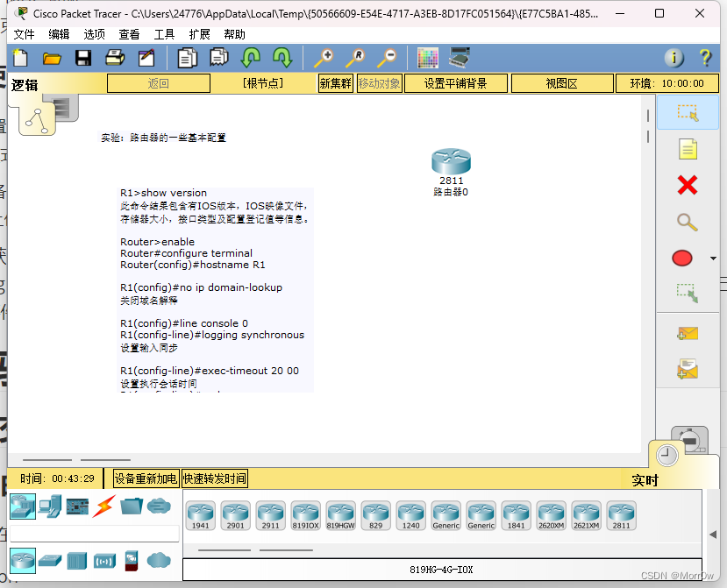Viewport: 727px width, 588px height.
Task: Choose the Inspect magnifier tool
Action: pyautogui.click(x=688, y=222)
